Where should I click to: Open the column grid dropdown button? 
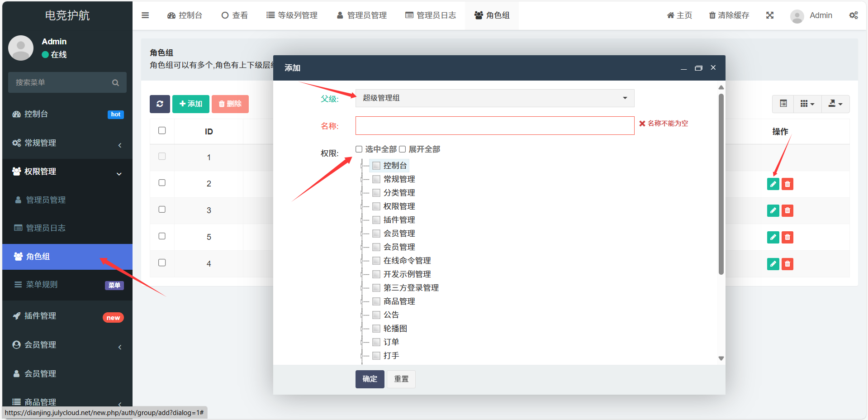pos(807,104)
